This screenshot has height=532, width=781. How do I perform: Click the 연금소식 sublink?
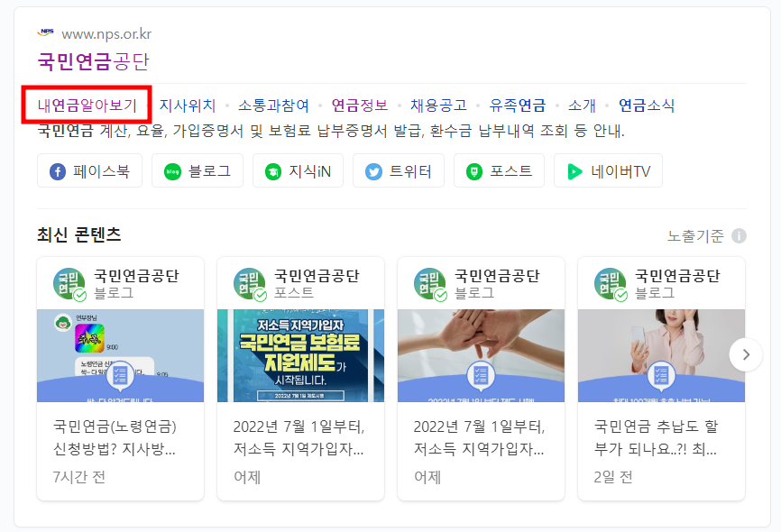pos(647,105)
